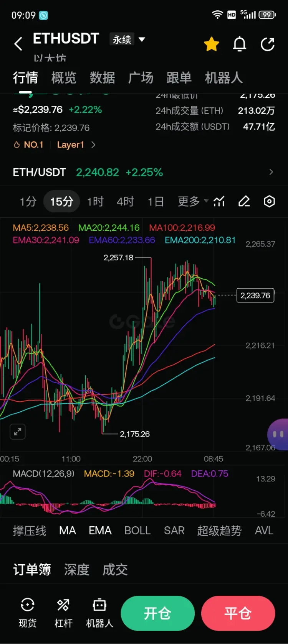
Task: Tap the 2,239.76 current price label
Action: (x=255, y=296)
